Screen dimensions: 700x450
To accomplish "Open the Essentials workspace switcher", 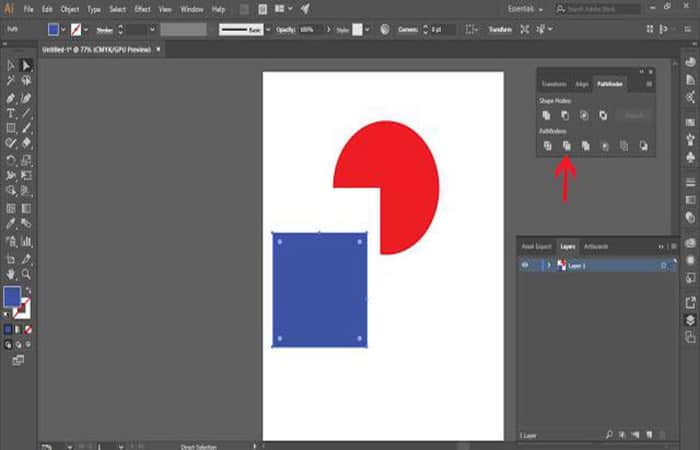I will (525, 9).
